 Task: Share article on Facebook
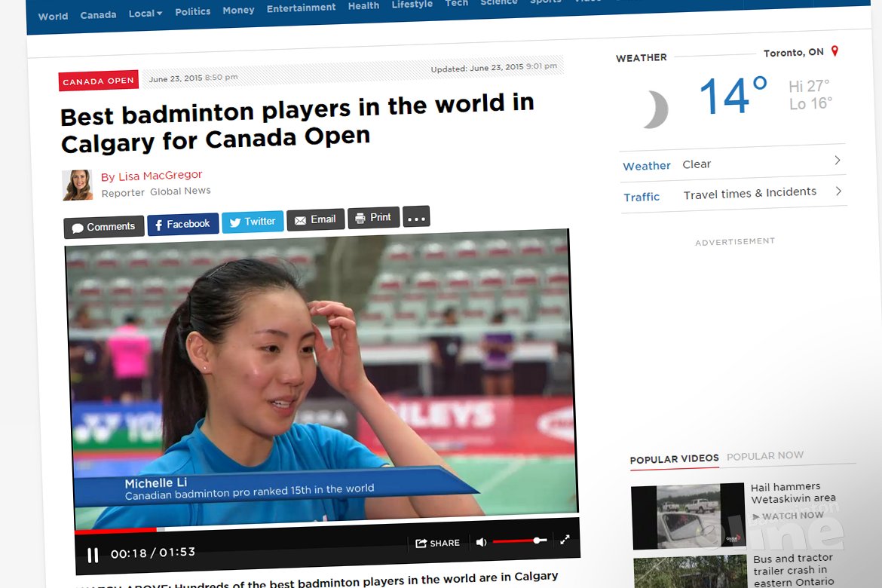(x=183, y=225)
